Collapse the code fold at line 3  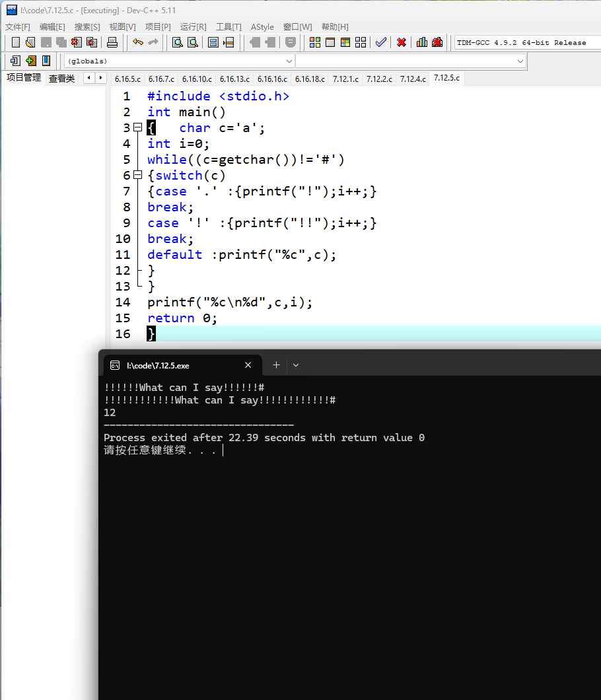click(138, 127)
